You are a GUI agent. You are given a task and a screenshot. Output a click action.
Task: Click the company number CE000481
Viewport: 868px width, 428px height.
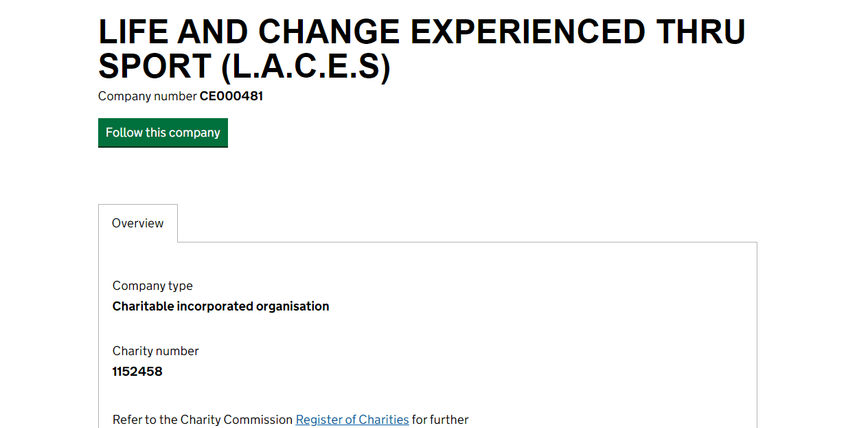pyautogui.click(x=231, y=96)
